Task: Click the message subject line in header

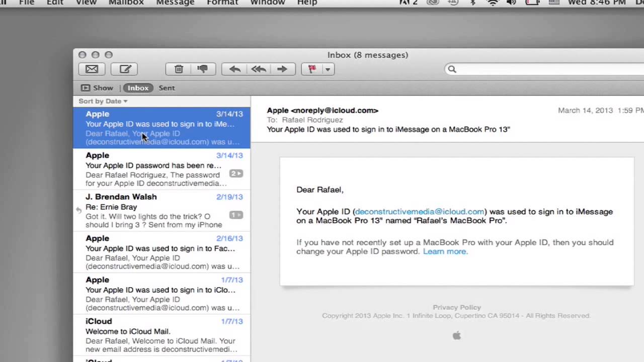Action: pos(388,129)
